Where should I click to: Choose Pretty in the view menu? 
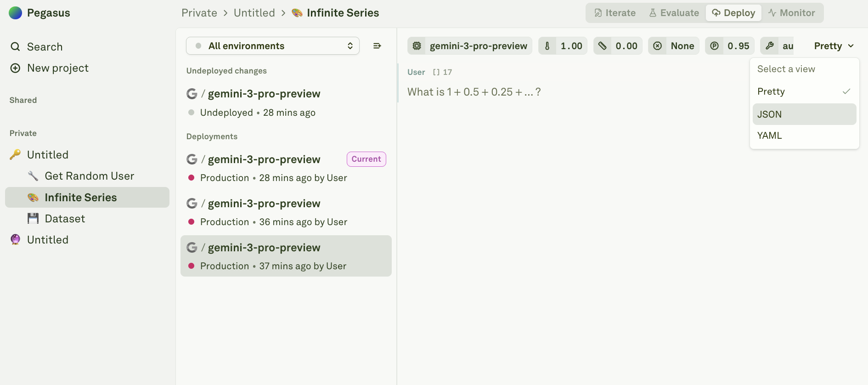point(804,91)
